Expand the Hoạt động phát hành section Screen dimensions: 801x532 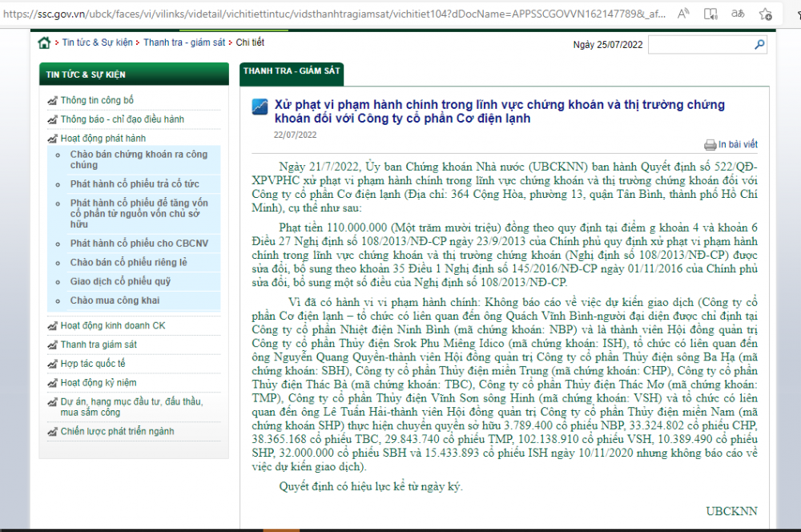click(x=103, y=139)
